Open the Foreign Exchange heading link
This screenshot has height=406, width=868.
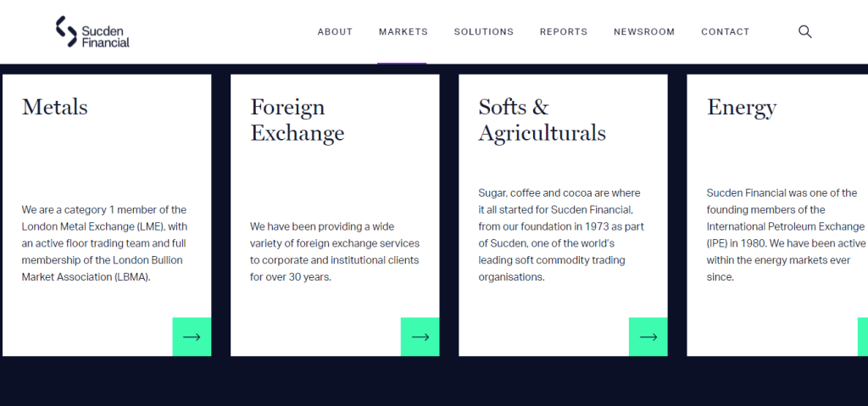click(x=298, y=120)
